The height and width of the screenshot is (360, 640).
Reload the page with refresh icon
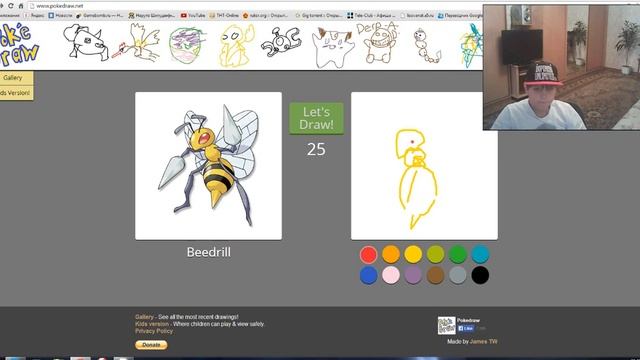(x=10, y=6)
